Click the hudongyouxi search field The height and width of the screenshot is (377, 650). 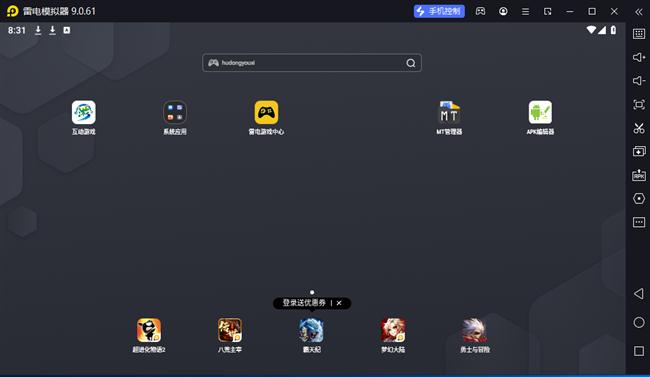(312, 63)
